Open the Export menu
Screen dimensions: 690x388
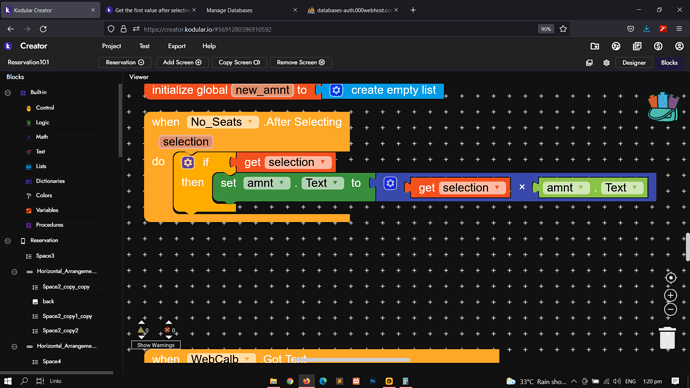click(176, 46)
